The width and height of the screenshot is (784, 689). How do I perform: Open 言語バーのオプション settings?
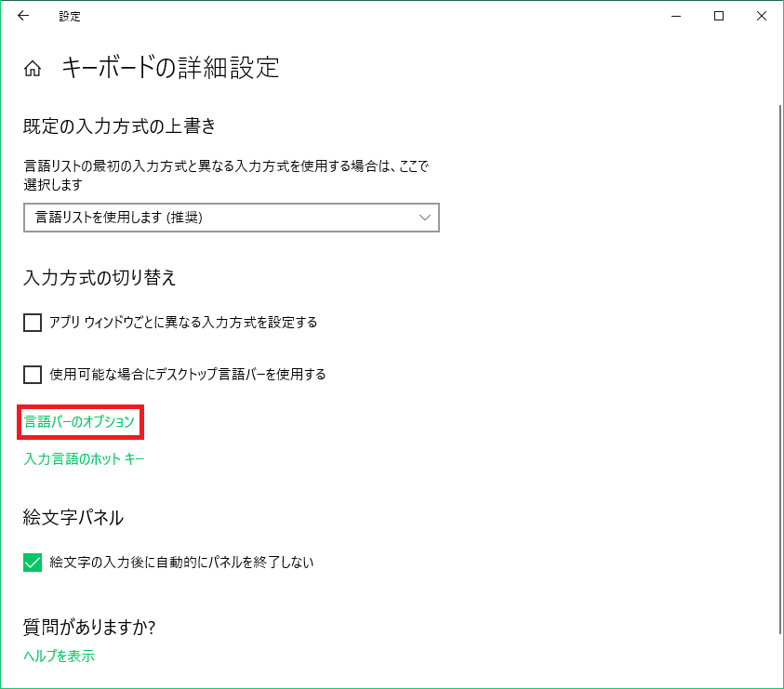pos(79,421)
